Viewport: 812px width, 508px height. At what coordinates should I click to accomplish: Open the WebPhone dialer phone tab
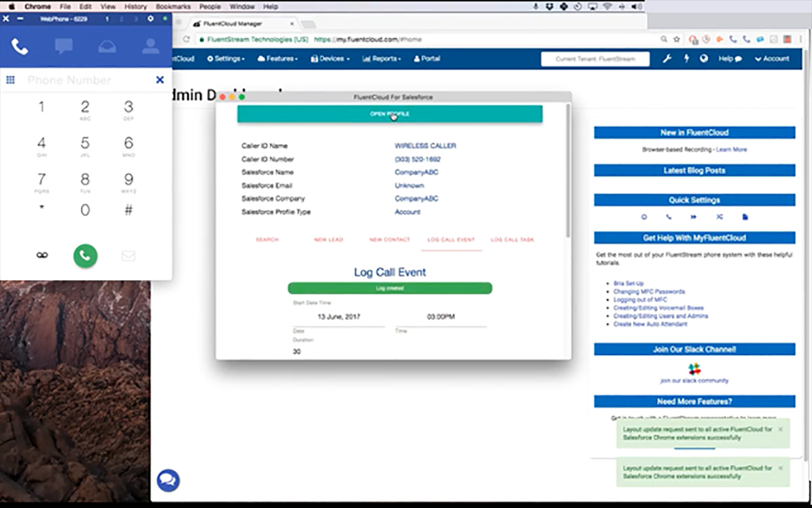pyautogui.click(x=20, y=46)
